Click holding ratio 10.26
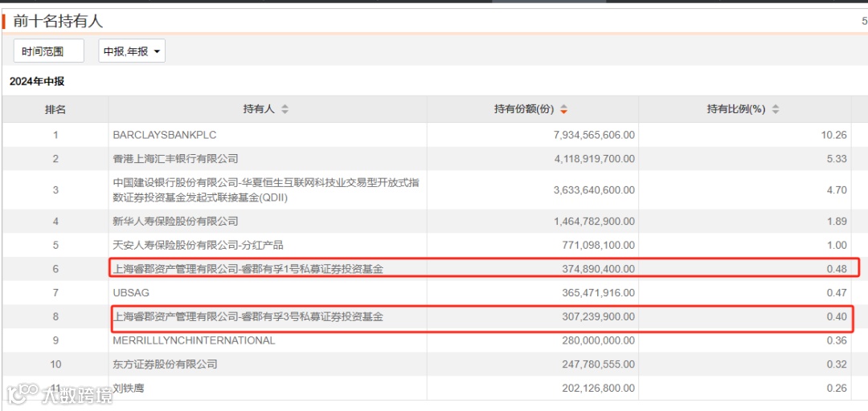This screenshot has width=868, height=411. click(834, 134)
